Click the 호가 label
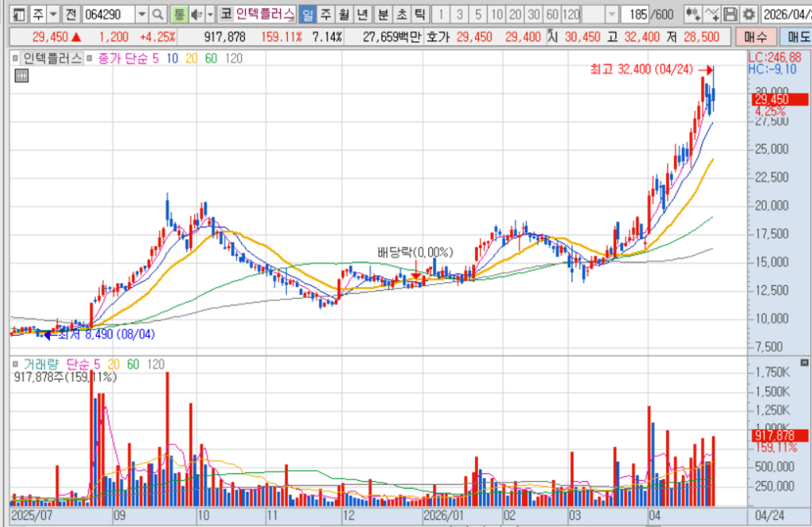The image size is (812, 527). (438, 36)
